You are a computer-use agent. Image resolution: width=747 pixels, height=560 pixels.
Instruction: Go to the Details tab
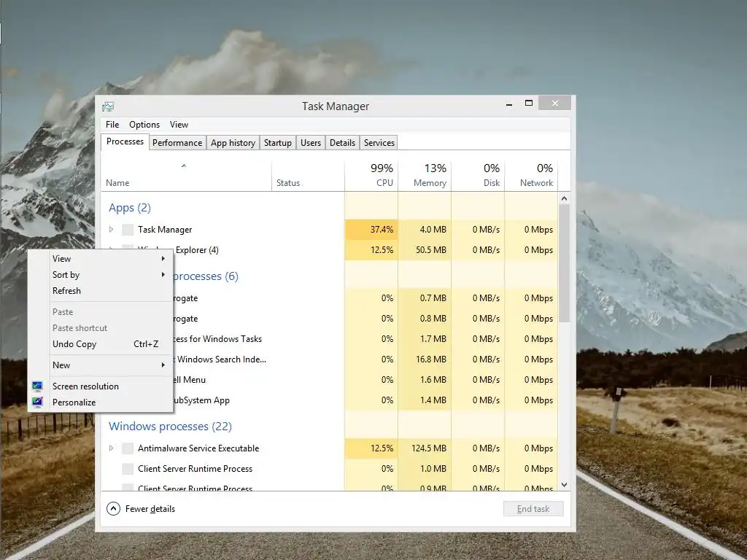(x=343, y=143)
